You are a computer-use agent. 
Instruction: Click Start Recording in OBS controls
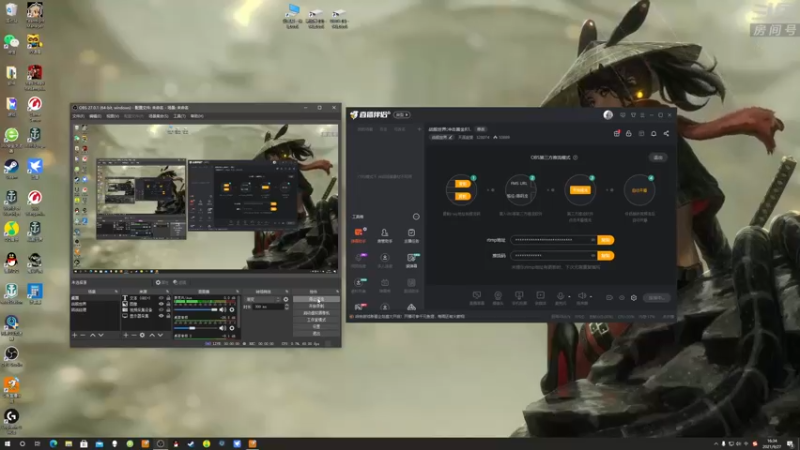[316, 306]
